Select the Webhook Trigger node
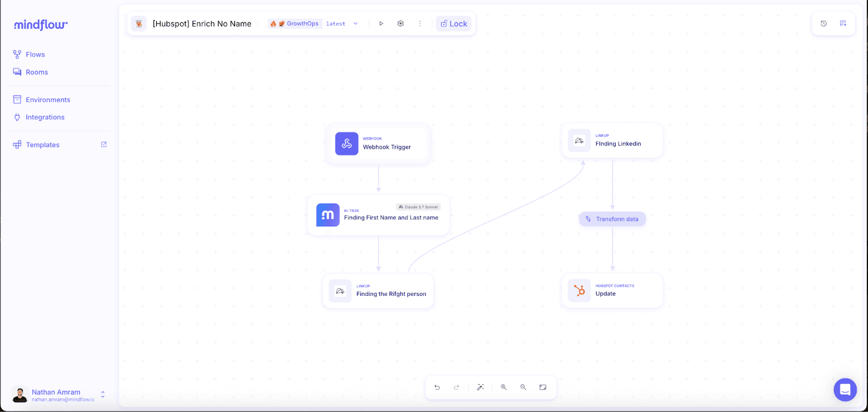 click(379, 144)
